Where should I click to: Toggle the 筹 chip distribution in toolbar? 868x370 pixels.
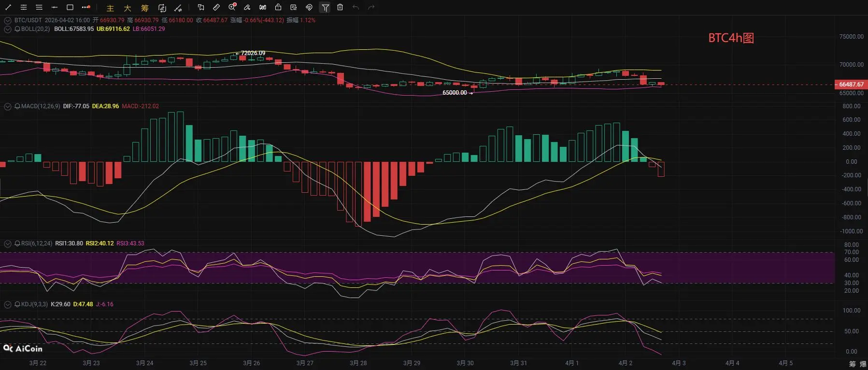click(145, 8)
